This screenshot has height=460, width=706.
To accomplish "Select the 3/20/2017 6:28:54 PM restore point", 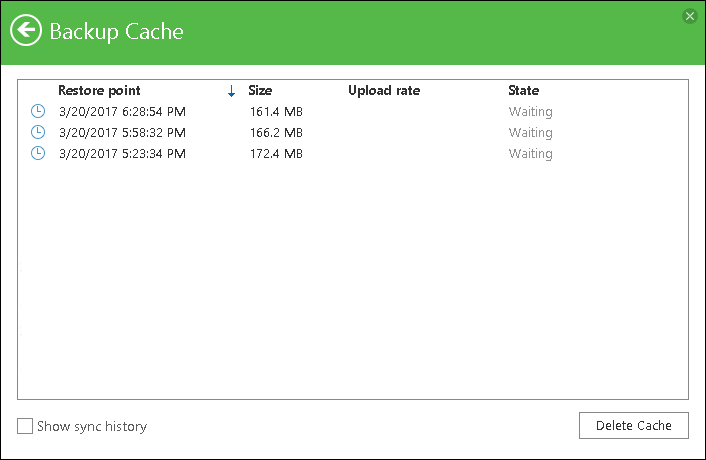I will pyautogui.click(x=122, y=112).
